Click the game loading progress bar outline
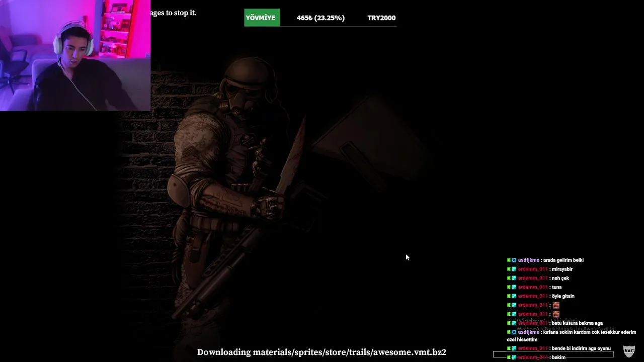Screen dimensions: 644x362 tap(553, 354)
